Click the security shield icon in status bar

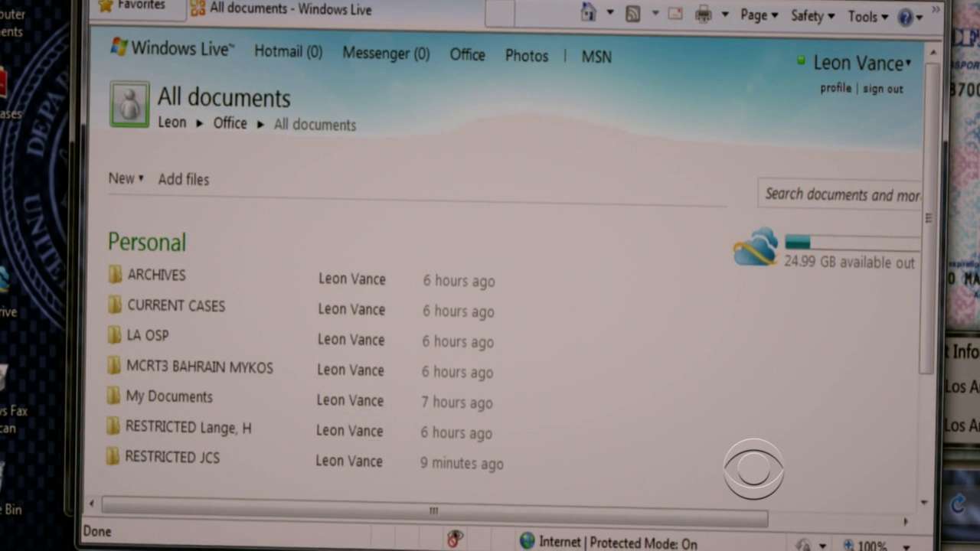[455, 538]
